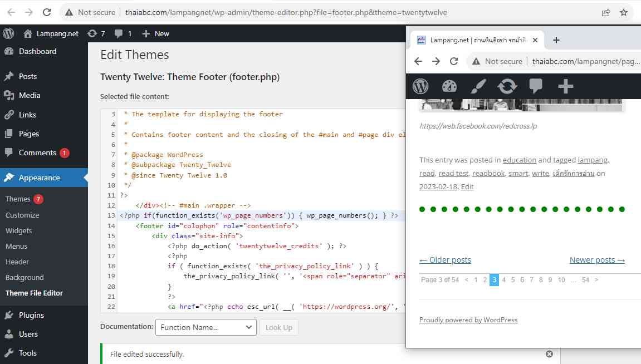
Task: Click the comments bubble in admin bar
Action: pyautogui.click(x=123, y=33)
